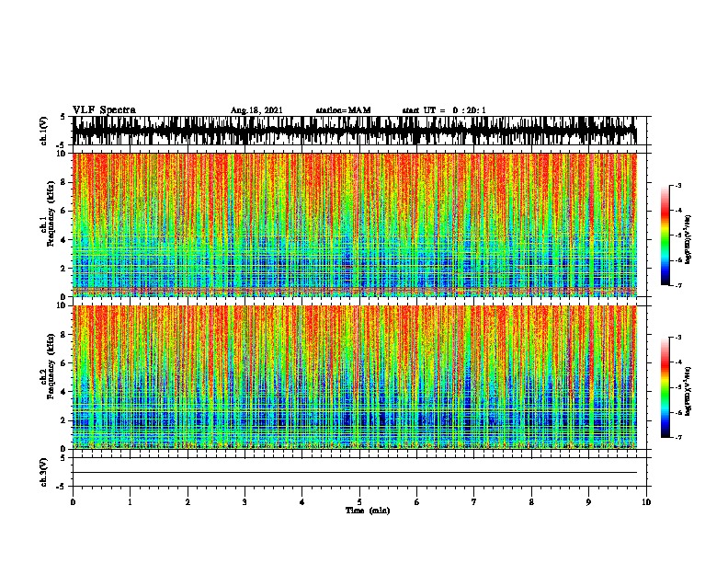Click the "7" tick on time axis
Screen dimensions: 728x563
474,502
